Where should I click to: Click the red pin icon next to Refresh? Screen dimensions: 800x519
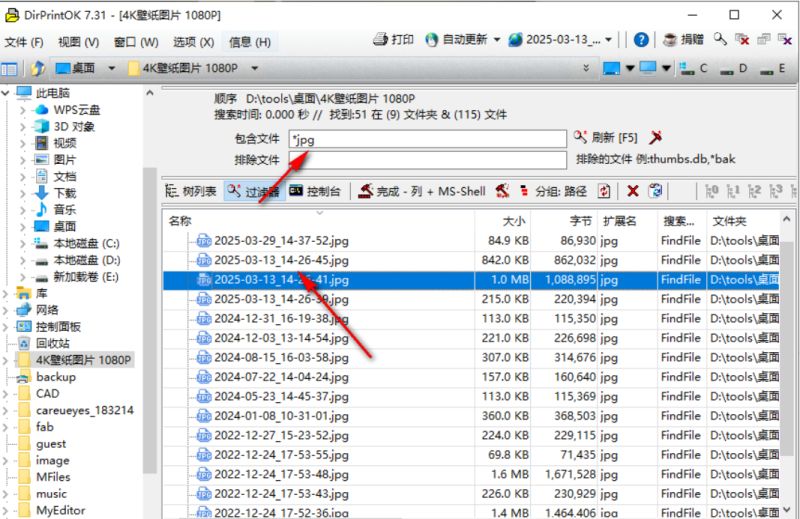(656, 137)
